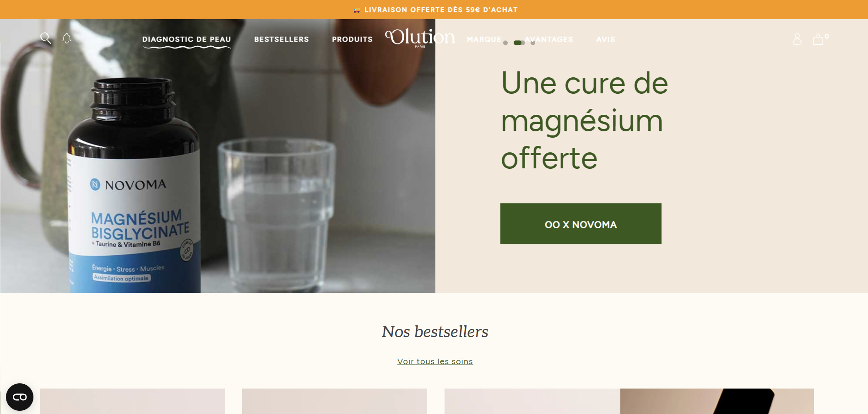Screen dimensions: 868x414
Task: Open the Avantages navigation item
Action: click(x=549, y=39)
